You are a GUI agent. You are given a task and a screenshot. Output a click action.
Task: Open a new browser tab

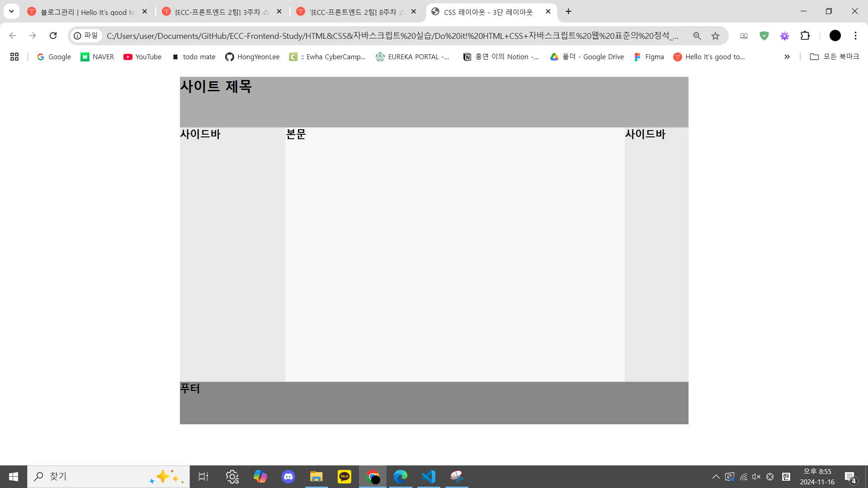coord(568,11)
